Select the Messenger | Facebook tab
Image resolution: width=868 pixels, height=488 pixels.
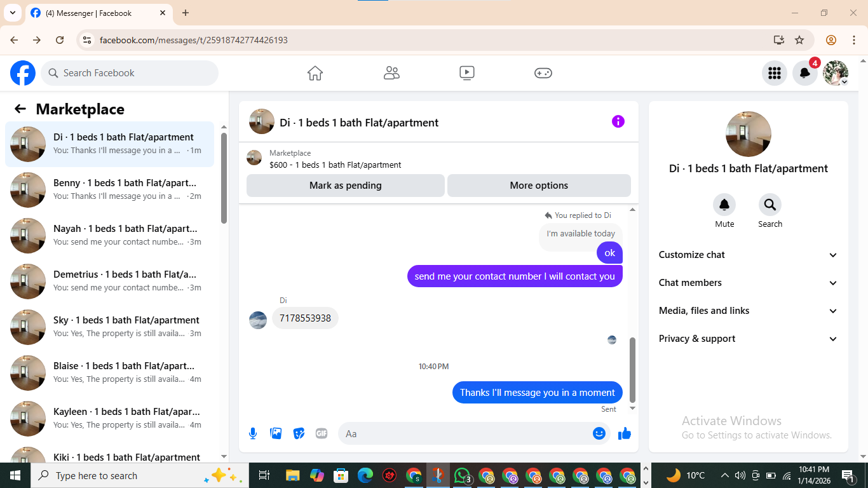[x=98, y=13]
